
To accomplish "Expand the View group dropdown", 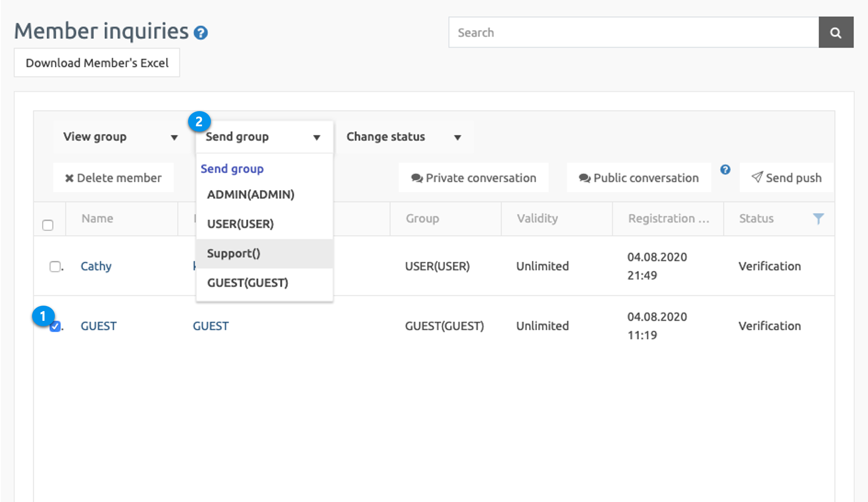I will [120, 137].
